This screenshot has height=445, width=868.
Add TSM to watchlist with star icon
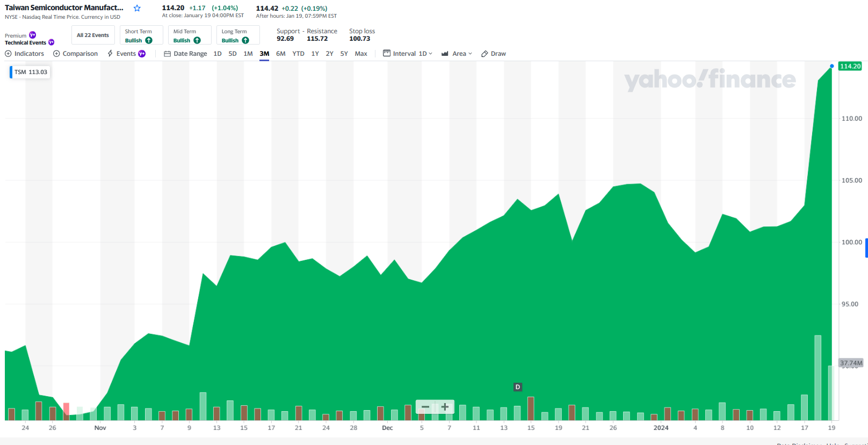137,8
